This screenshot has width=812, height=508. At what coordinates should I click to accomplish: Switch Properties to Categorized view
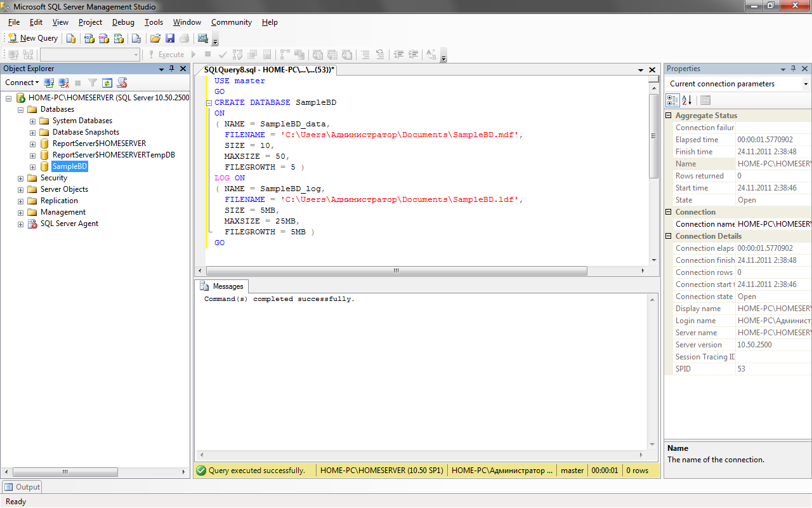pyautogui.click(x=672, y=100)
